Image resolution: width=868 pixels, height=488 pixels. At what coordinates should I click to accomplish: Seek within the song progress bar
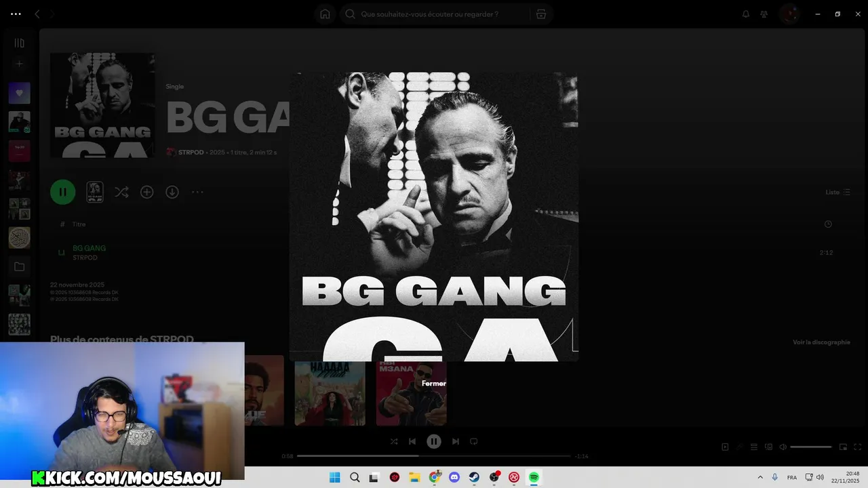(434, 456)
